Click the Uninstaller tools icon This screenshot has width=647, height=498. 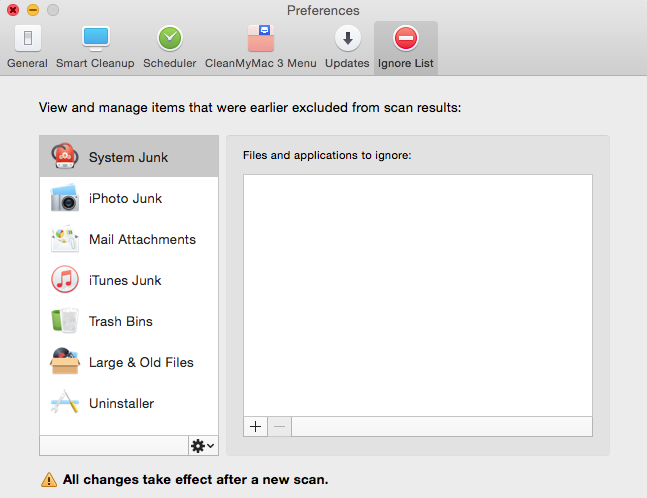click(65, 402)
